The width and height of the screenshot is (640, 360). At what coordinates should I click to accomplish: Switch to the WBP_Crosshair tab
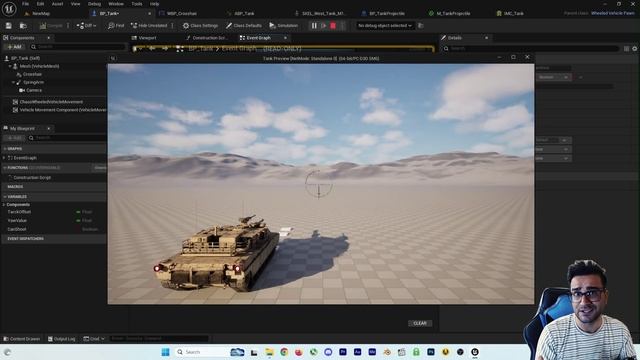click(182, 13)
